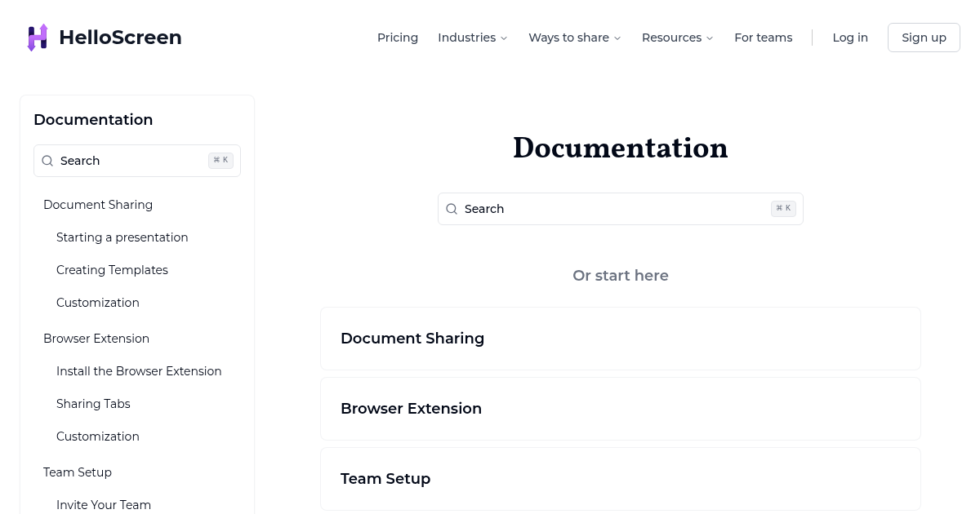
Task: Click the main Documentation page title
Action: pyautogui.click(x=621, y=148)
